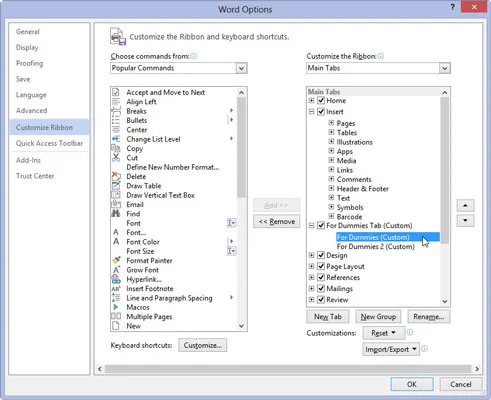Screen dimensions: 491x400
Task: Click the Find binoculars icon
Action: [116, 214]
